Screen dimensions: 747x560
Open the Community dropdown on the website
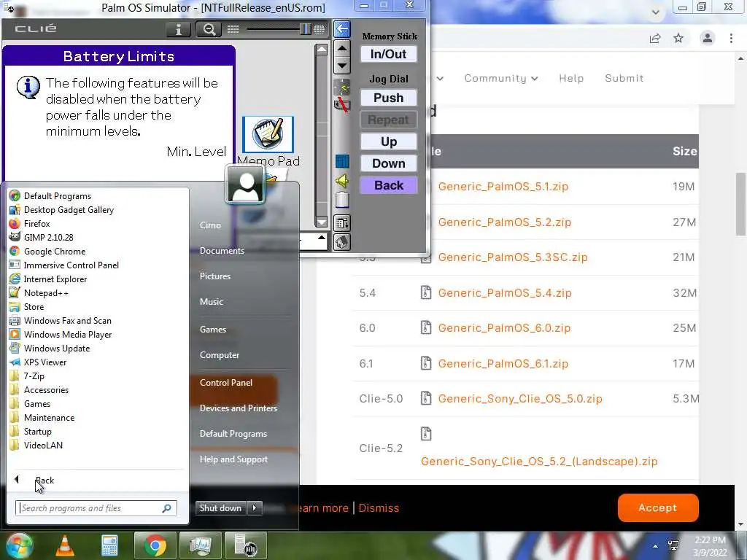501,78
